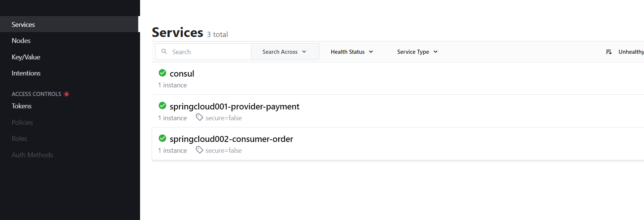Viewport: 644px width, 220px height.
Task: Open the Service Type filter
Action: [x=417, y=52]
